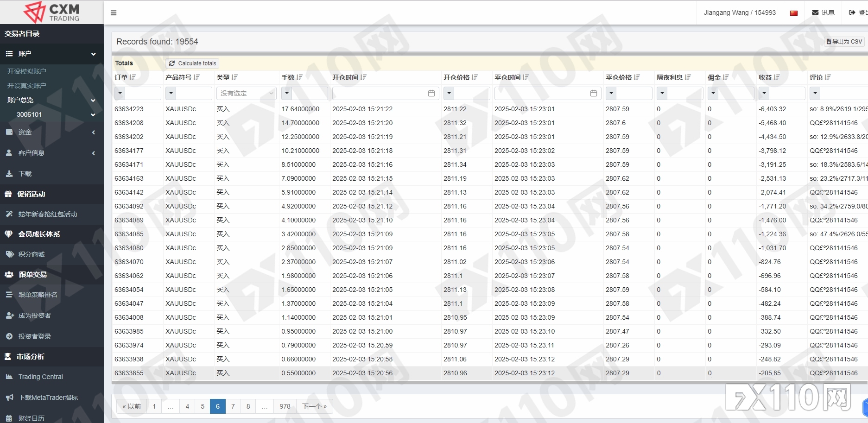Expand the 账户 menu chevron
Viewport: 868px width, 423px height.
(94, 54)
